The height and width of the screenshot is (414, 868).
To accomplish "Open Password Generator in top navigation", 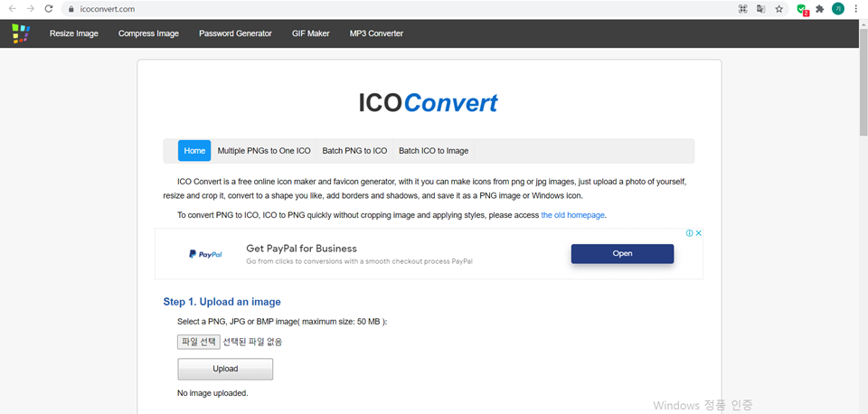I will pyautogui.click(x=235, y=33).
